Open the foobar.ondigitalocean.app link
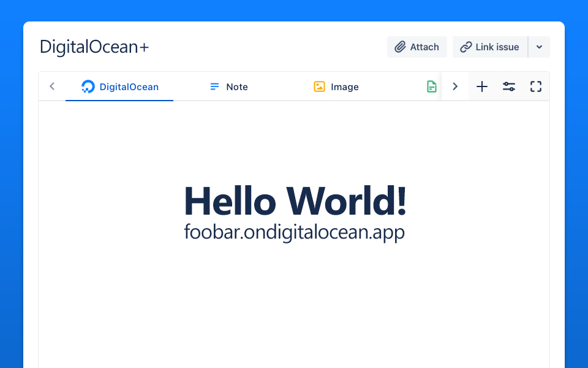 (x=295, y=232)
